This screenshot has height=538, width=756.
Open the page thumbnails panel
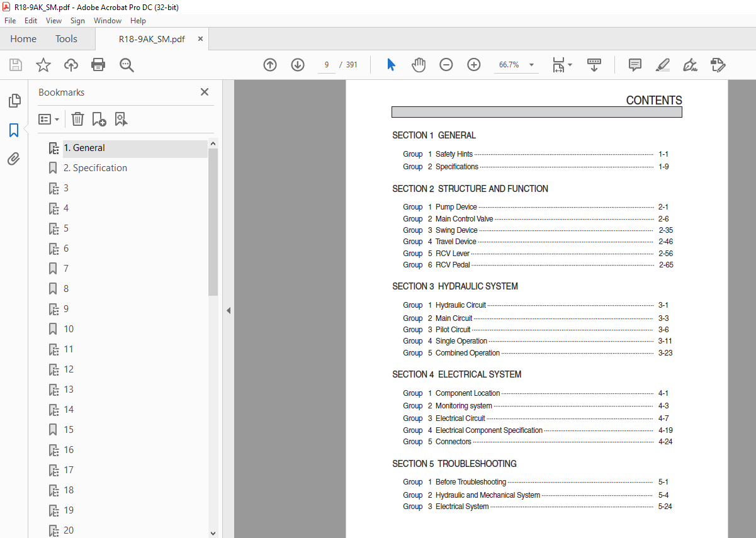pos(14,101)
